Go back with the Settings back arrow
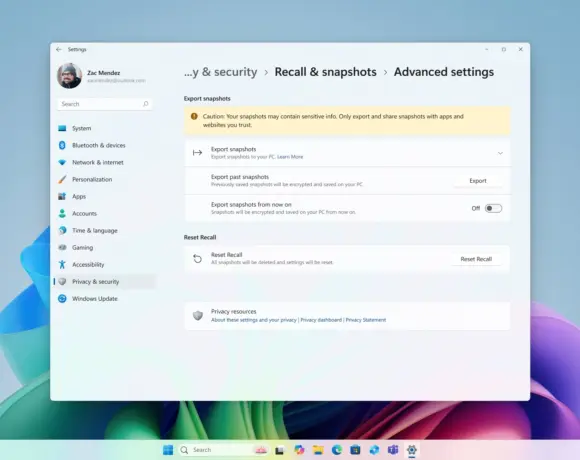This screenshot has height=460, width=580. click(x=59, y=49)
